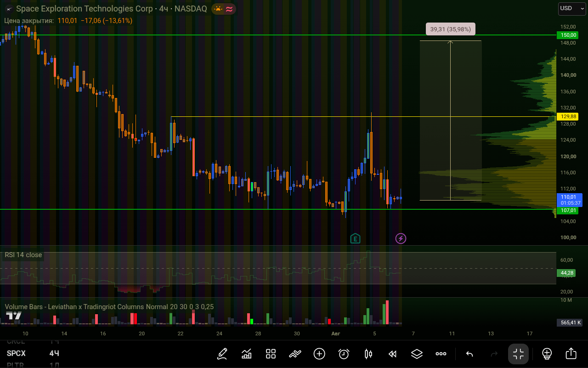The width and height of the screenshot is (588, 368).
Task: Tap the purple lightning bolt event marker
Action: pyautogui.click(x=401, y=238)
